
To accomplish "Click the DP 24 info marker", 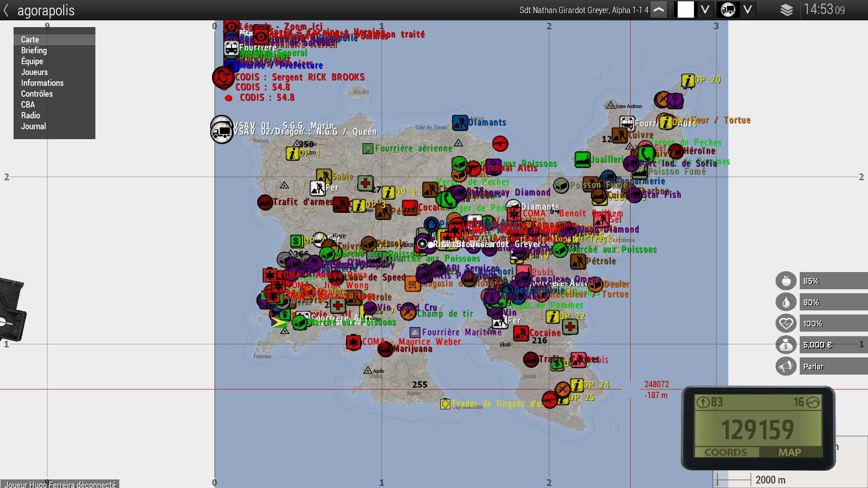I will coord(577,385).
